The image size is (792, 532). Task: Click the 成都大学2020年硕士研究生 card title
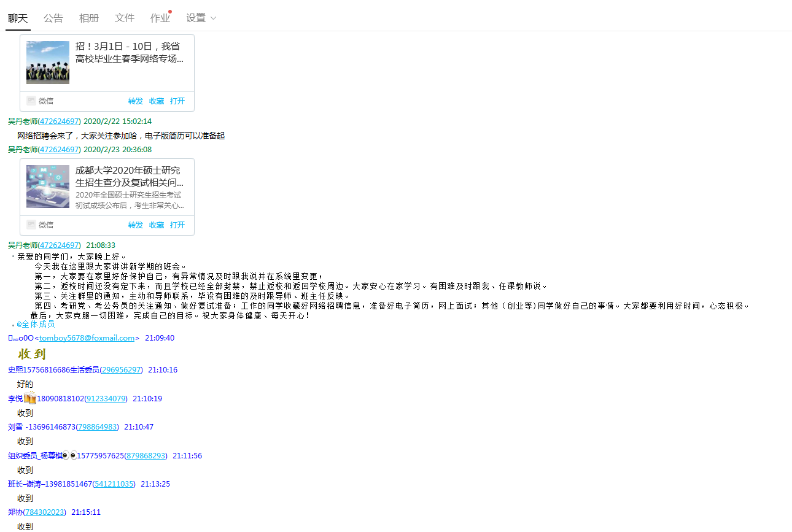130,177
